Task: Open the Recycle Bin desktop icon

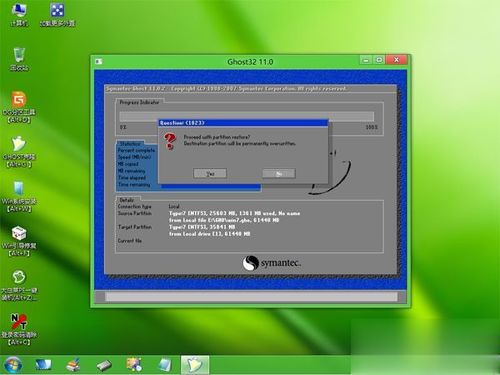Action: click(x=19, y=59)
